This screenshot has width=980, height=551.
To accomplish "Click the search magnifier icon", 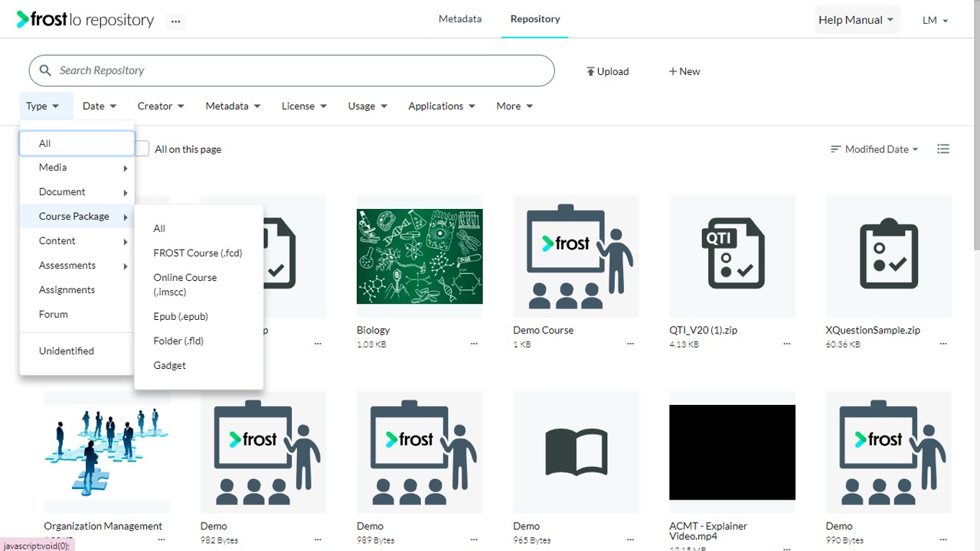I will [x=45, y=70].
